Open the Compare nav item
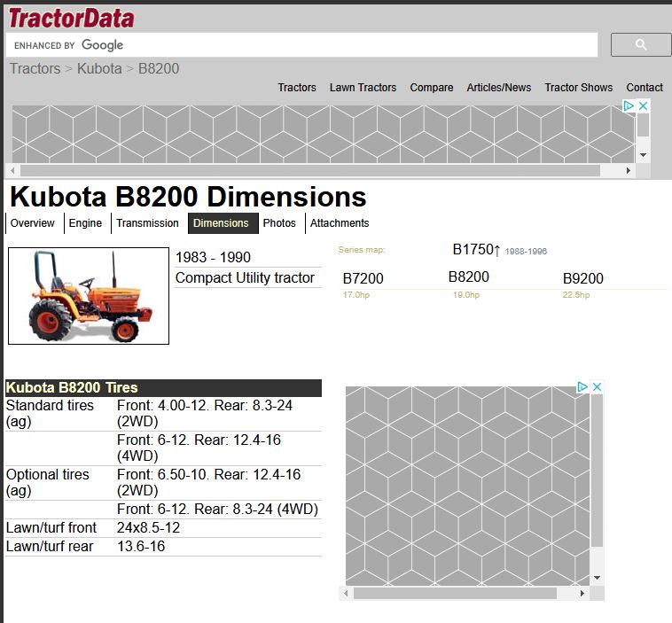Image resolution: width=672 pixels, height=623 pixels. click(432, 88)
